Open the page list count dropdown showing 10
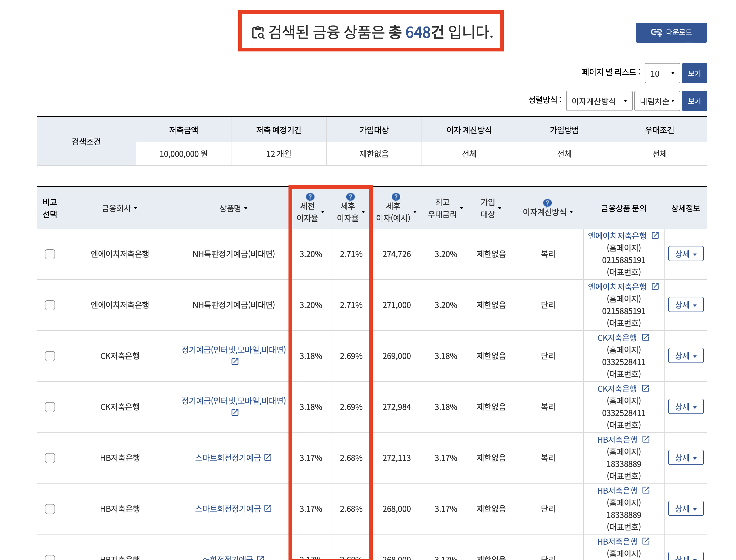This screenshot has width=736, height=560. click(x=662, y=73)
